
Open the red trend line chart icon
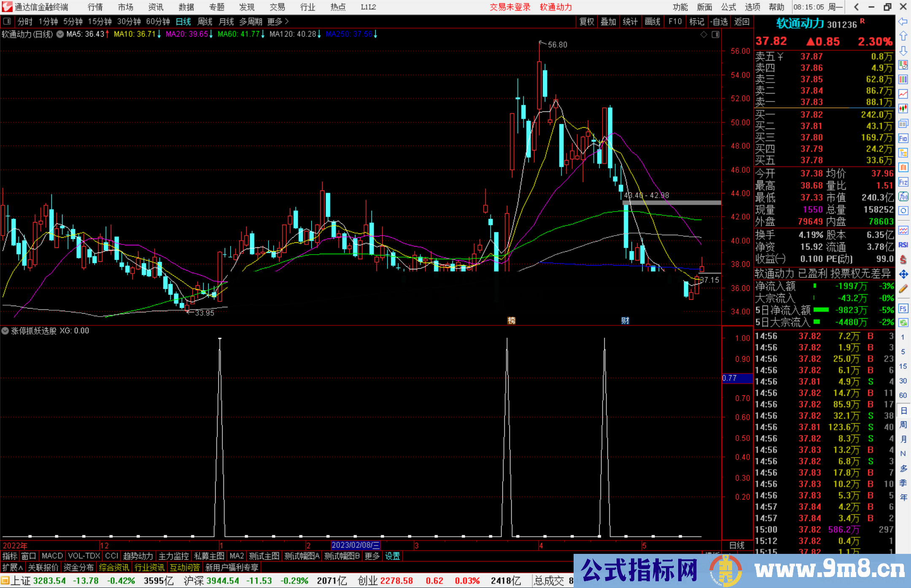tap(903, 94)
